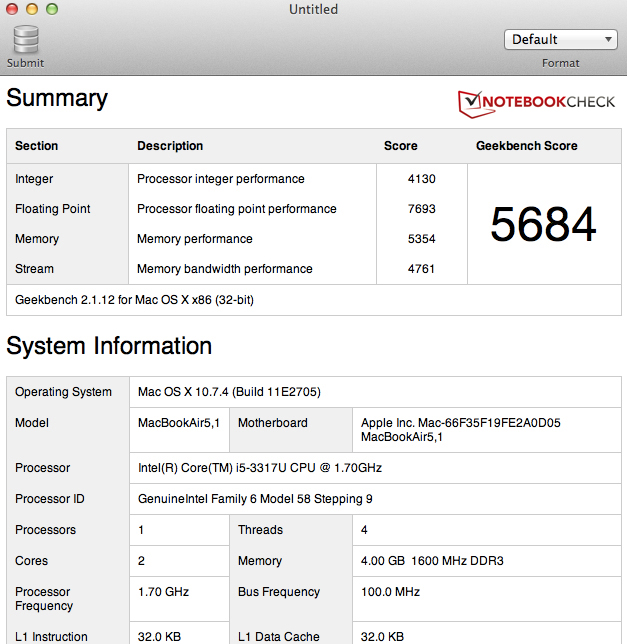Viewport: 627px width, 644px height.
Task: Click the Submit label in the toolbar
Action: (25, 63)
